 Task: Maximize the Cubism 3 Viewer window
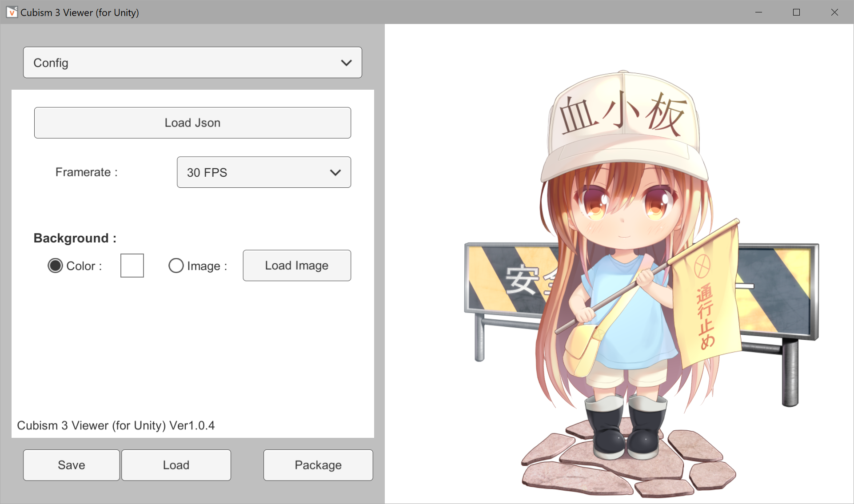(796, 12)
